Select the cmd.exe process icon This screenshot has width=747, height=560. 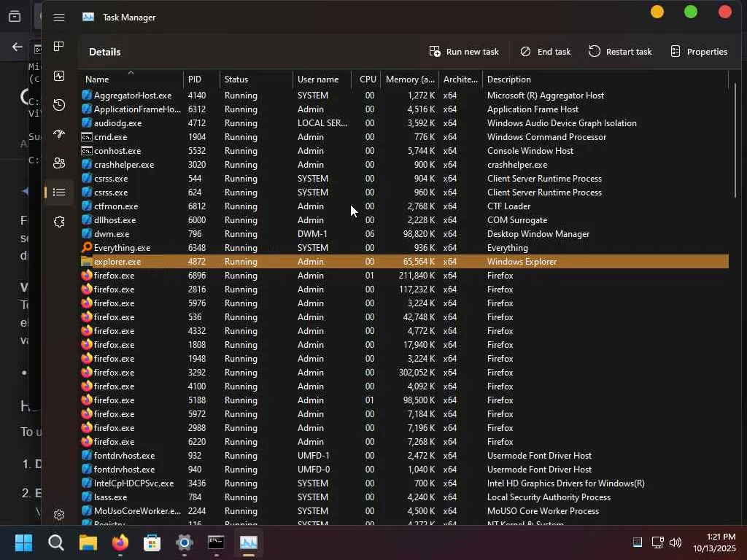(x=87, y=137)
